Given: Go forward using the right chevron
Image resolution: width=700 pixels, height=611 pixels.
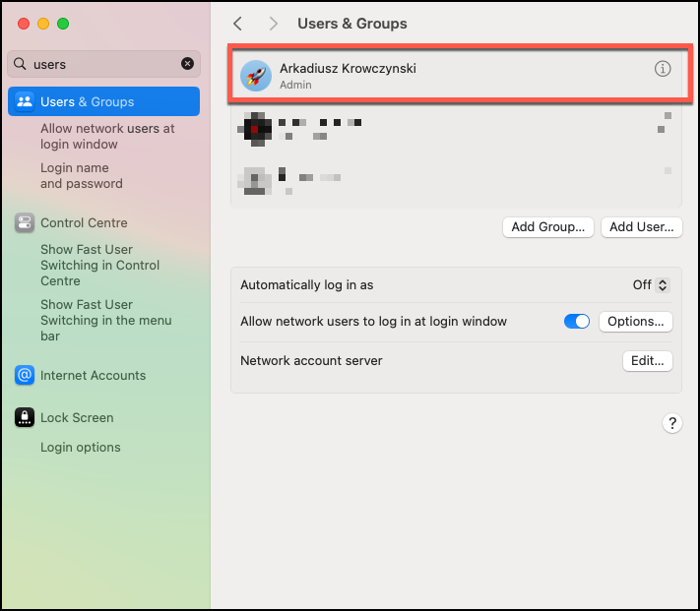Looking at the screenshot, I should tap(273, 24).
